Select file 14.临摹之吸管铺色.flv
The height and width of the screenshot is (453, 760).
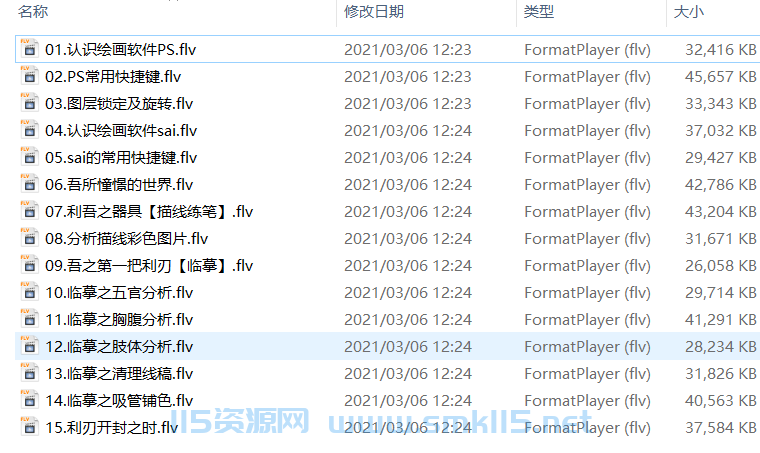point(119,400)
